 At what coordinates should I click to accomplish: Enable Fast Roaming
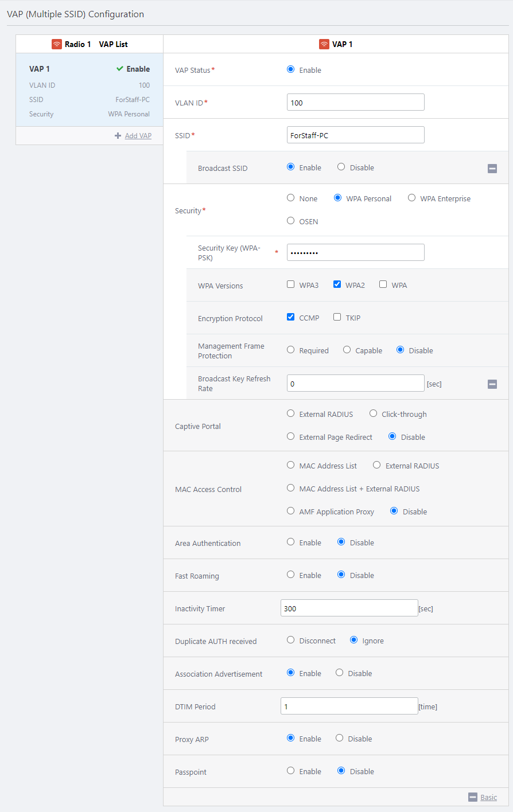click(291, 575)
